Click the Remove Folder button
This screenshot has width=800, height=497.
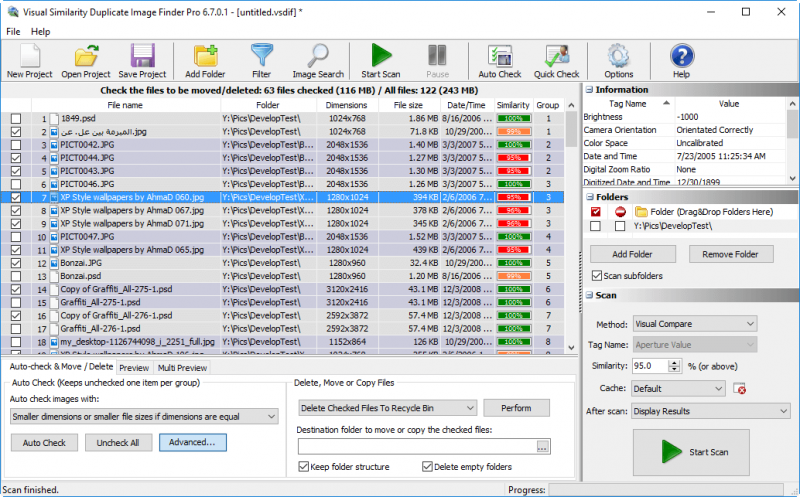click(731, 254)
